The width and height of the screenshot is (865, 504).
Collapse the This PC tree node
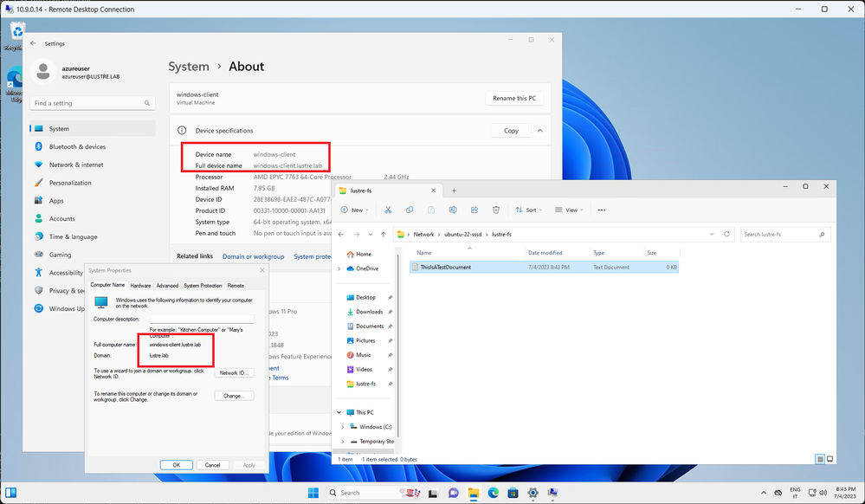[339, 412]
